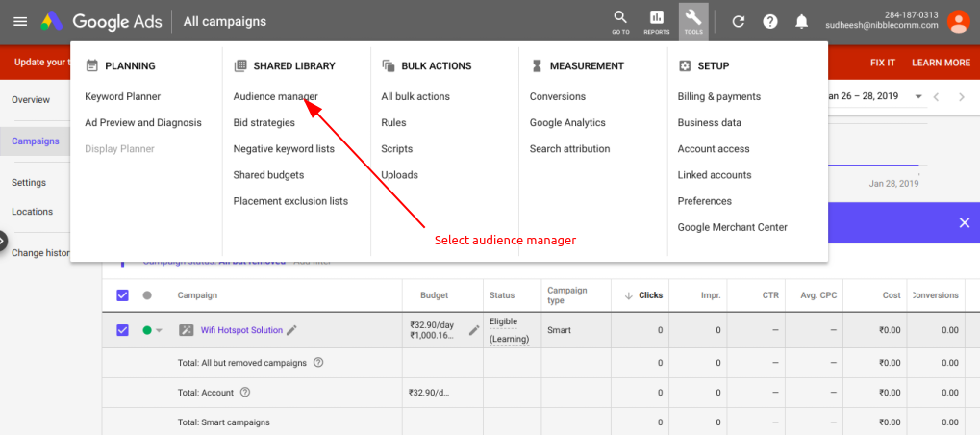Open the notifications bell
The image size is (980, 435).
click(801, 22)
